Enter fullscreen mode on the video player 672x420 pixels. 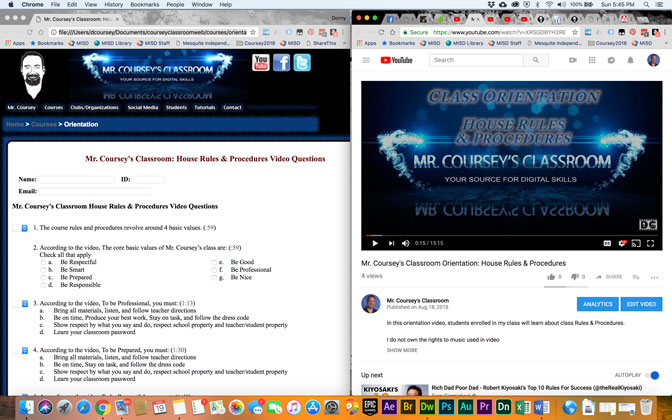(x=652, y=243)
